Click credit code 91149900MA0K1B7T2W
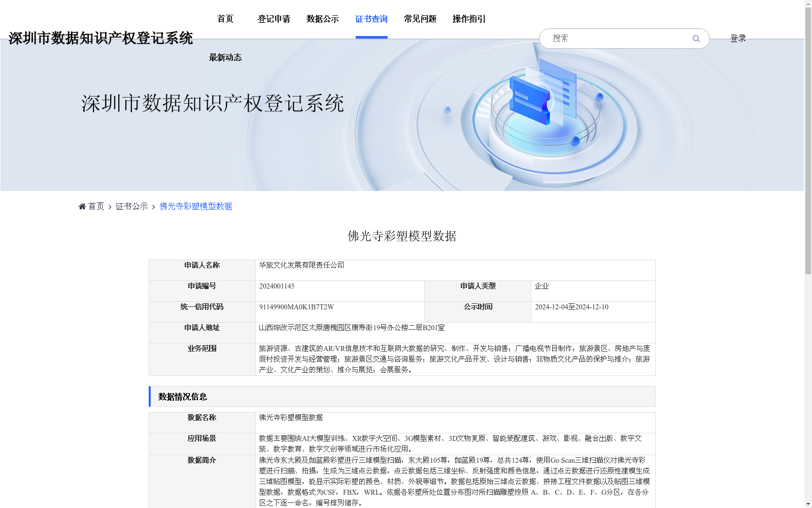 tap(296, 307)
